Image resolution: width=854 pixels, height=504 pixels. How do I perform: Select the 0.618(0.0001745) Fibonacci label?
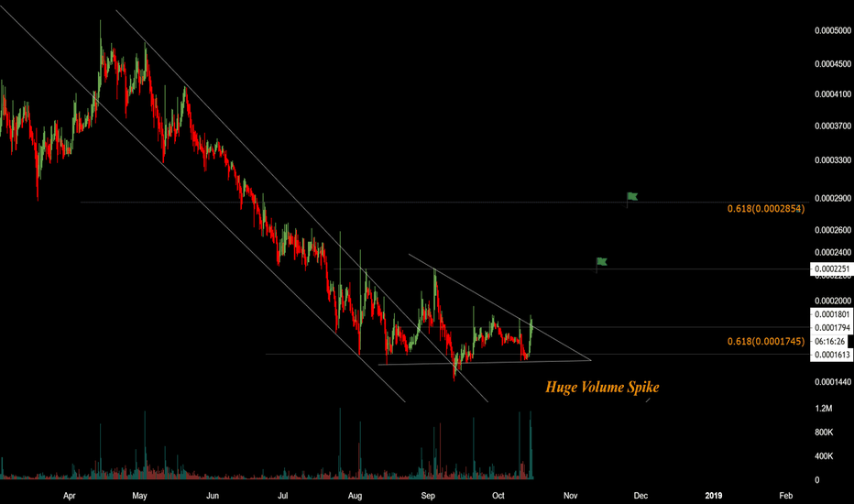pyautogui.click(x=766, y=342)
